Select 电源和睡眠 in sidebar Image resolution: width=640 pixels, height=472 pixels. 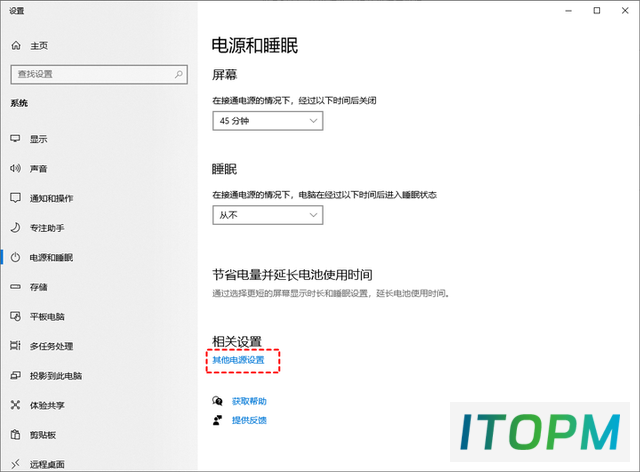[x=51, y=258]
